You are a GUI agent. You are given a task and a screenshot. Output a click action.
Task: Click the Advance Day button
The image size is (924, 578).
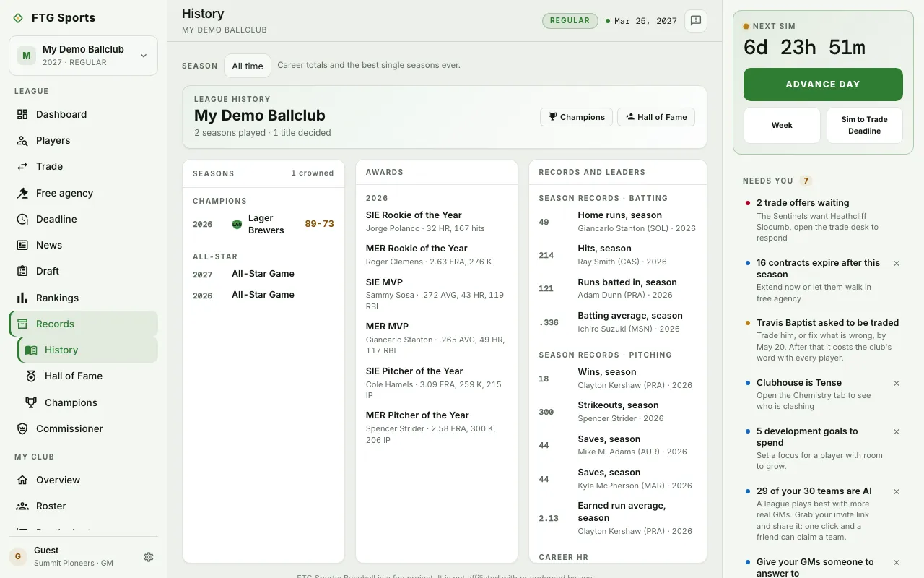tap(823, 84)
